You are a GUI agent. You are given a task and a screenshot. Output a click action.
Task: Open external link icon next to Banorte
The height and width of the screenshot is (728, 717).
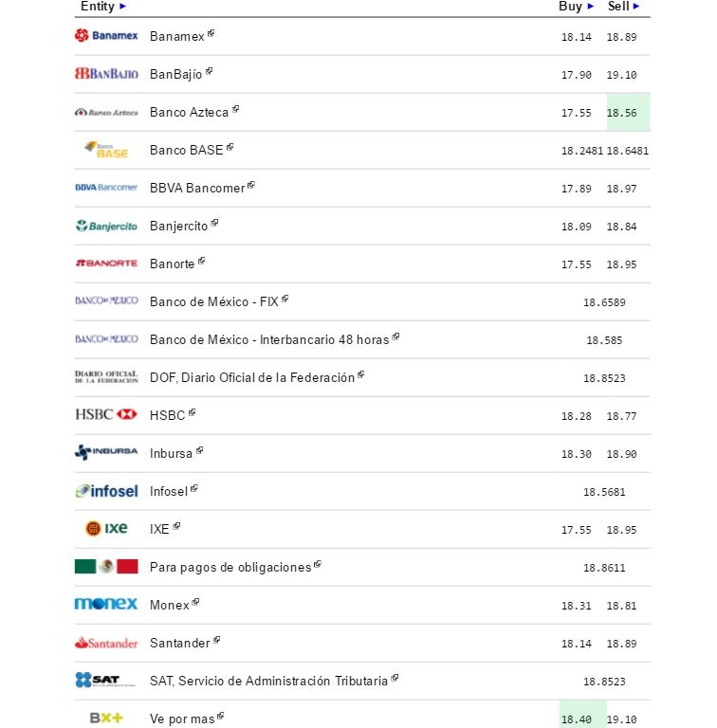pyautogui.click(x=202, y=261)
